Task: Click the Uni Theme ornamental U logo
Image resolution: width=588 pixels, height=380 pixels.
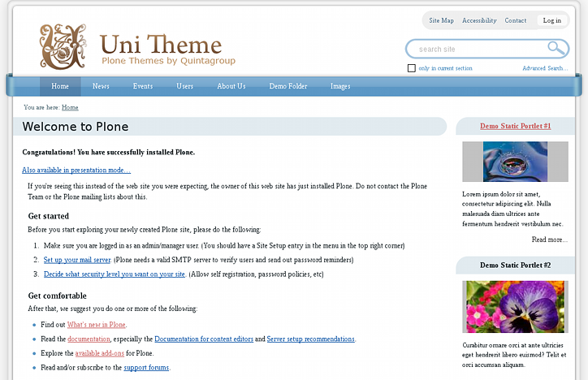Action: (x=63, y=47)
